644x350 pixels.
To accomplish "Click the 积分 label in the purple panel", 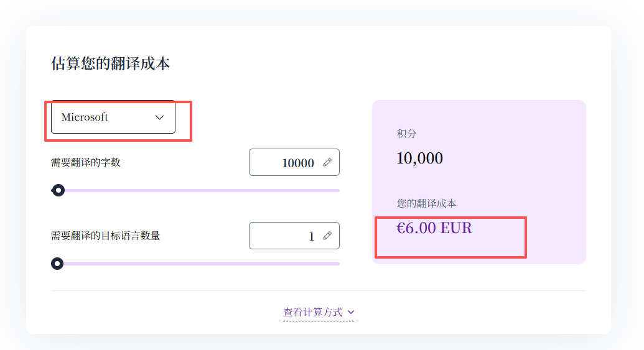I will point(406,134).
